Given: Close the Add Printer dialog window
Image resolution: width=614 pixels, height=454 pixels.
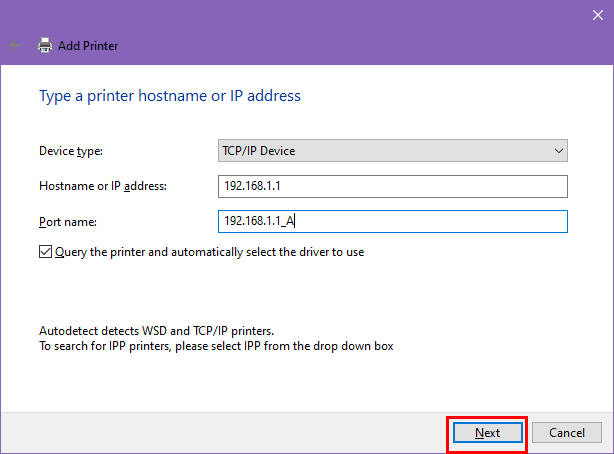Looking at the screenshot, I should [598, 13].
